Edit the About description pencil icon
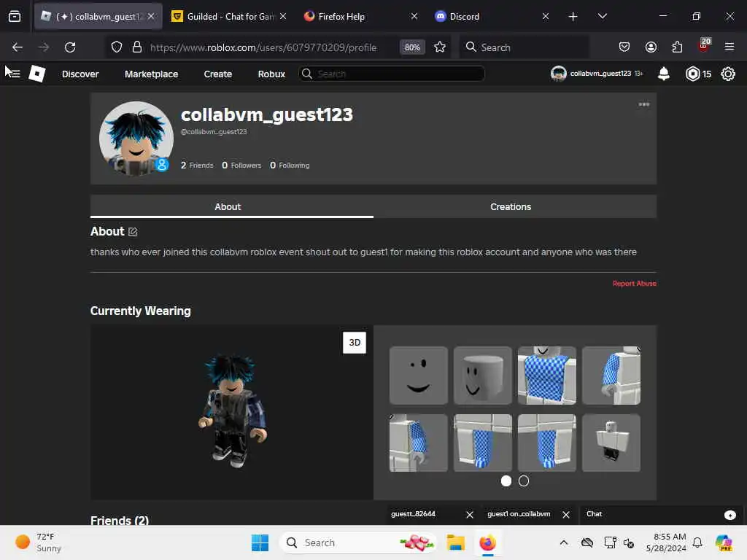 pos(133,232)
